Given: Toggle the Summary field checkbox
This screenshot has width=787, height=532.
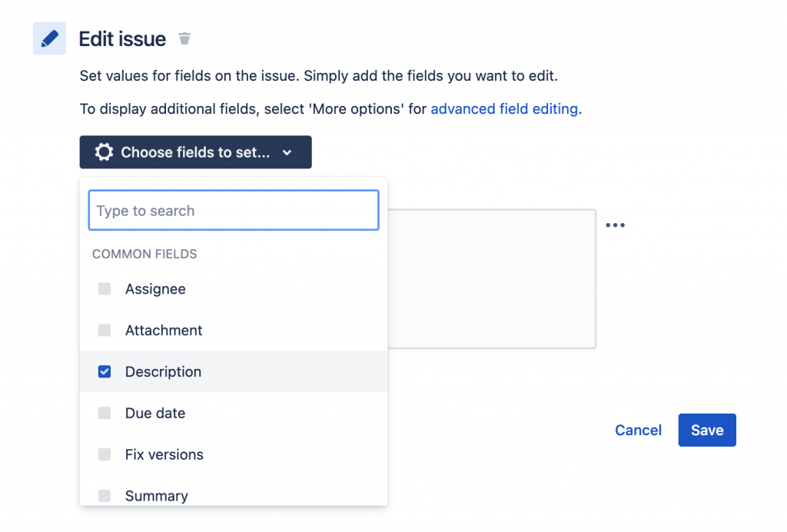Looking at the screenshot, I should [105, 496].
